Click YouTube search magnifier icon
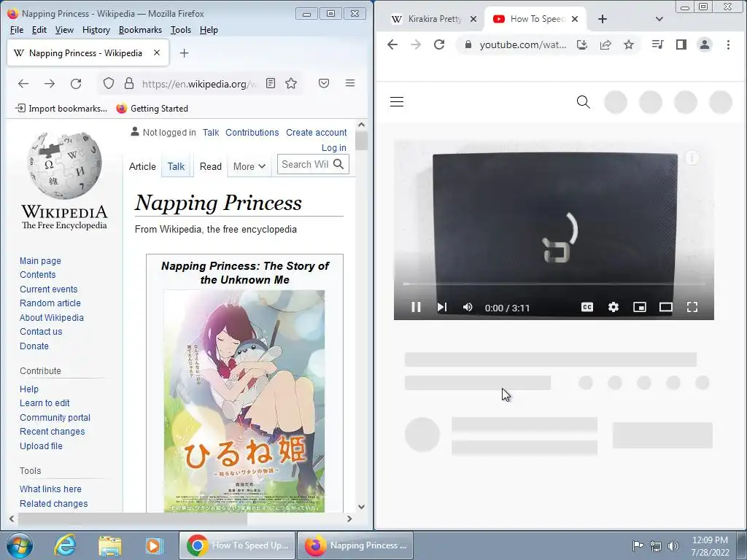The height and width of the screenshot is (560, 747). tap(583, 102)
